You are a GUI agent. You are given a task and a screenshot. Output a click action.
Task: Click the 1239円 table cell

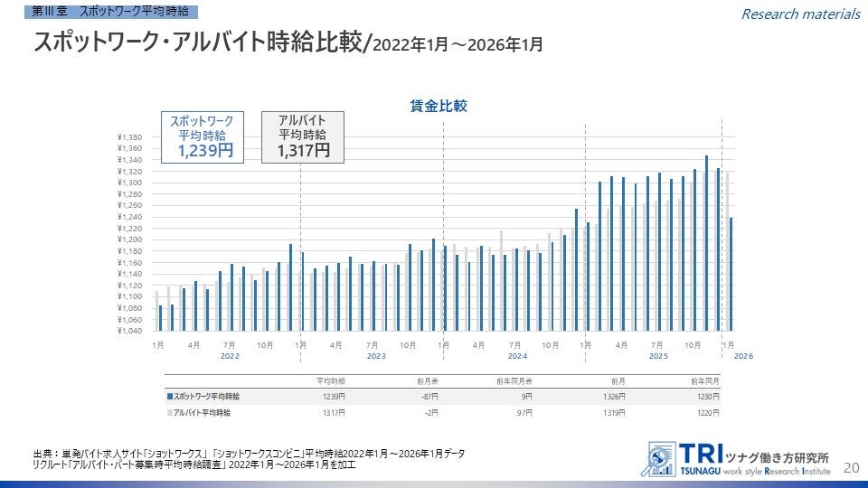point(334,397)
